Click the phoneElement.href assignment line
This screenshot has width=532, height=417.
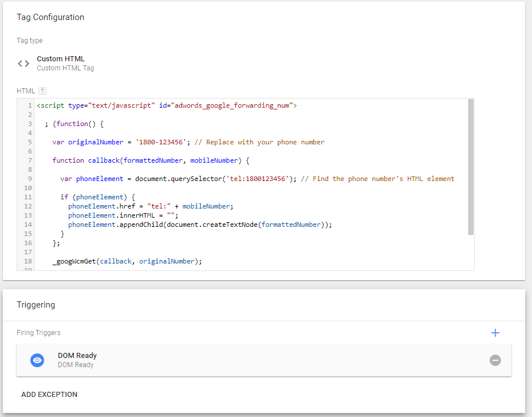151,206
